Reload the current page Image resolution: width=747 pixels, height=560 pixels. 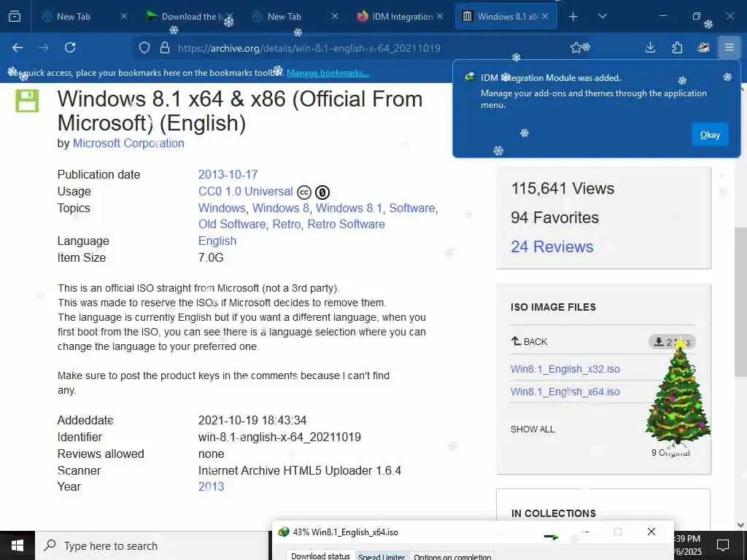click(x=70, y=47)
